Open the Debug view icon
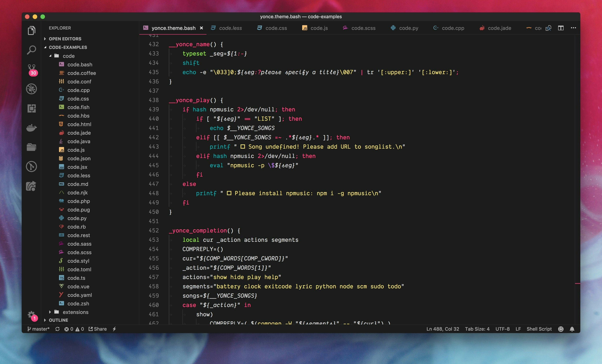The width and height of the screenshot is (602, 364). pyautogui.click(x=31, y=89)
